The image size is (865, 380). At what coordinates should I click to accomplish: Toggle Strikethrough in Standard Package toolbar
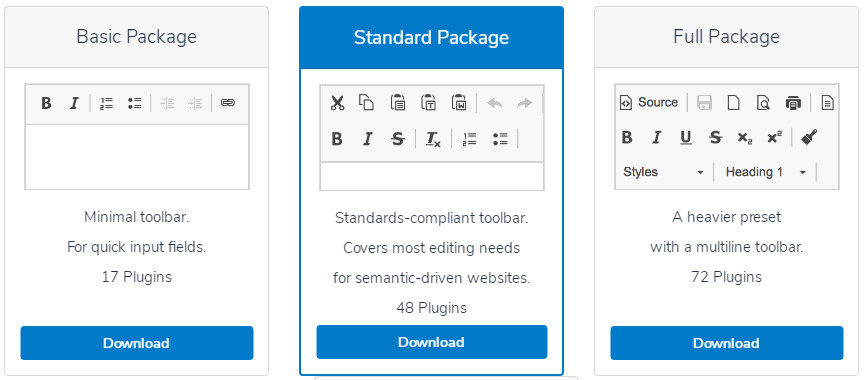tap(398, 140)
